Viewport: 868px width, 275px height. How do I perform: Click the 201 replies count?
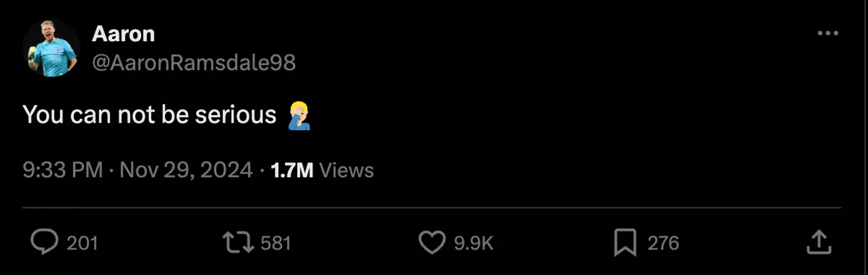(82, 243)
